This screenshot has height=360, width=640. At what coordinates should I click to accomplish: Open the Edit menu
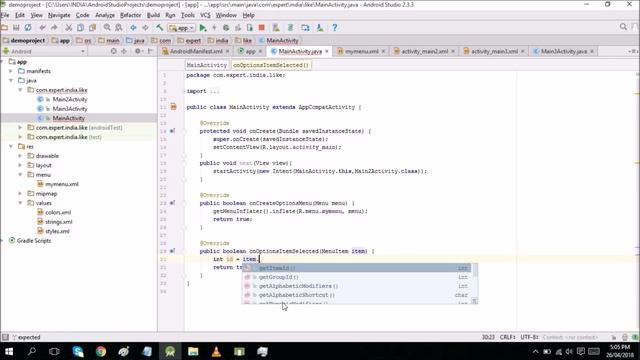tap(20, 15)
